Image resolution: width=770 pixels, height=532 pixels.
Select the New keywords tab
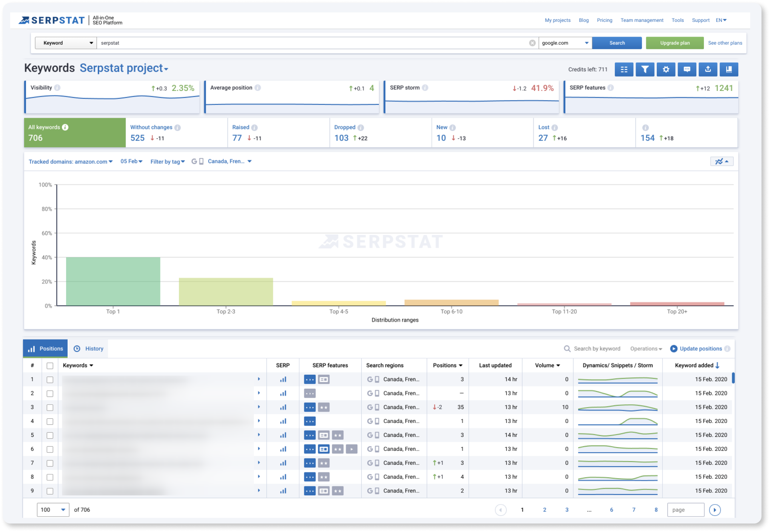click(x=482, y=132)
